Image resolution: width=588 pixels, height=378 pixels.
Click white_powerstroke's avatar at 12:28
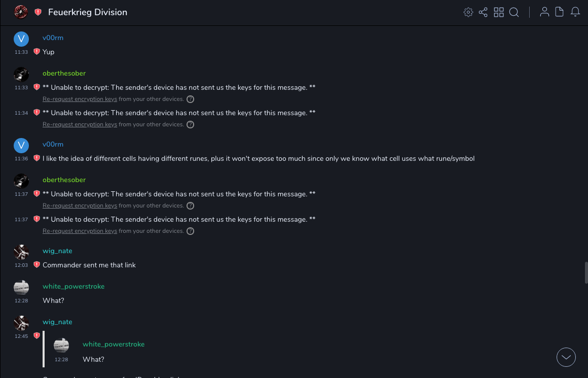21,288
